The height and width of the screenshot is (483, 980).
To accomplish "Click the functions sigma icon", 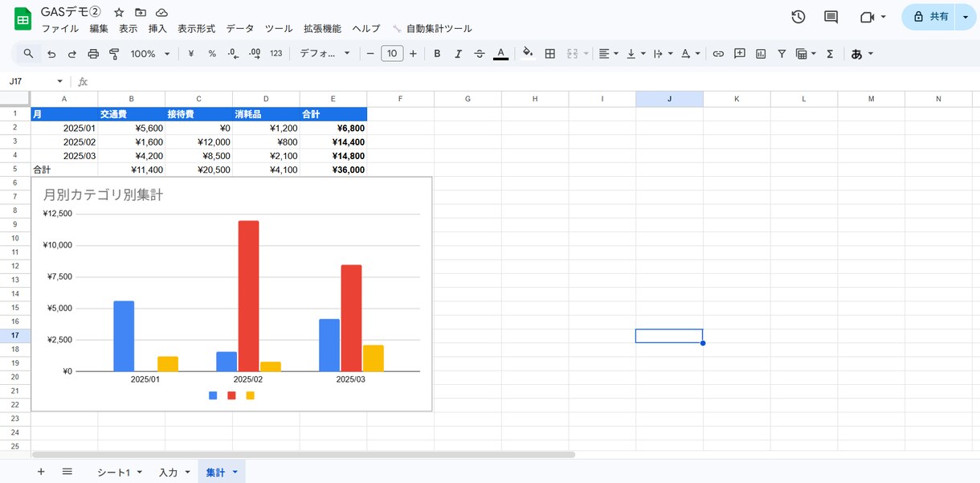I will pos(830,54).
